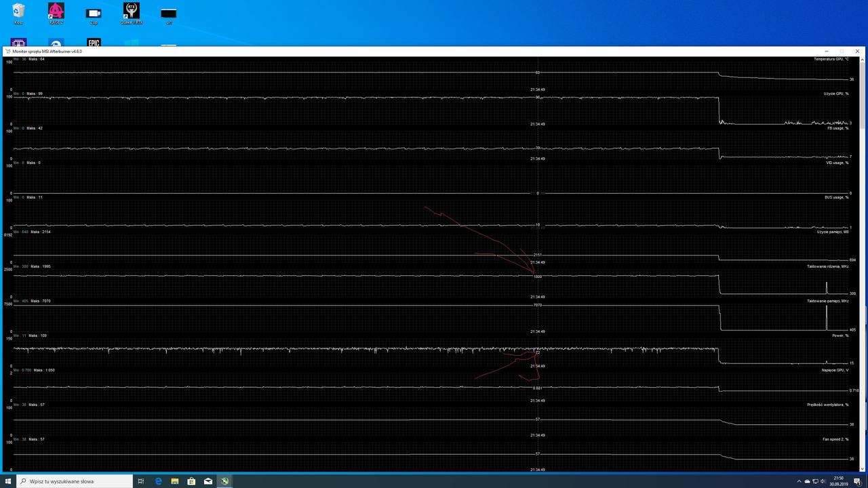The image size is (868, 488).
Task: Open Microsoft Edge from the taskbar
Action: tap(158, 481)
